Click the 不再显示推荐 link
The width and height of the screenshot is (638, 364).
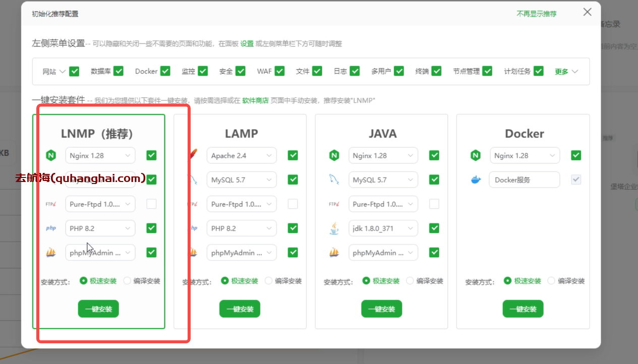(x=536, y=14)
